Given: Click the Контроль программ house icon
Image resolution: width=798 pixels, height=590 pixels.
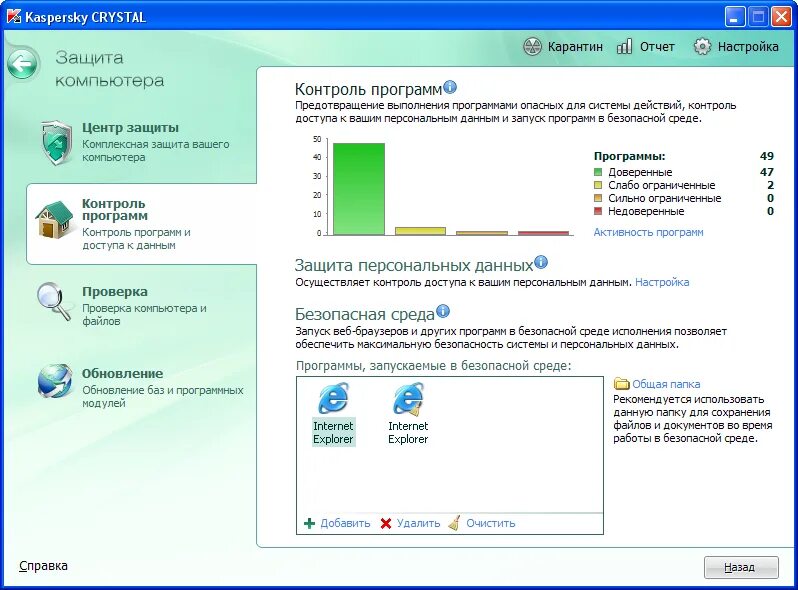Looking at the screenshot, I should pos(54,220).
